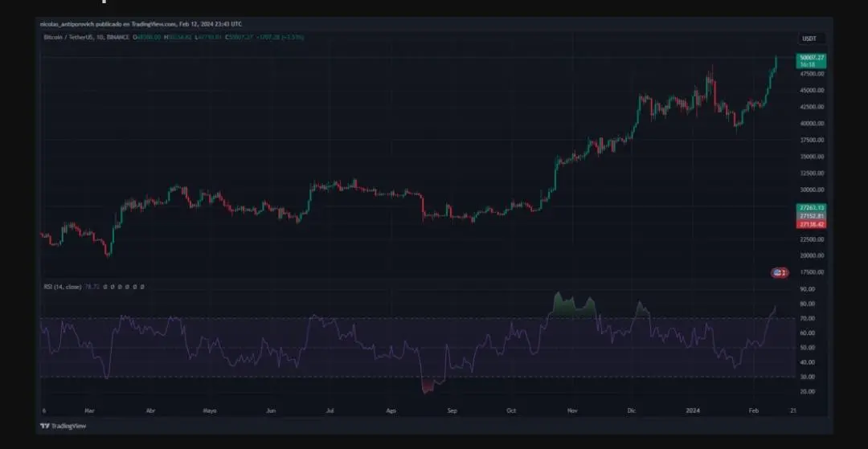The width and height of the screenshot is (868, 449).
Task: Click the 32500.00 price axis label
Action: point(813,173)
